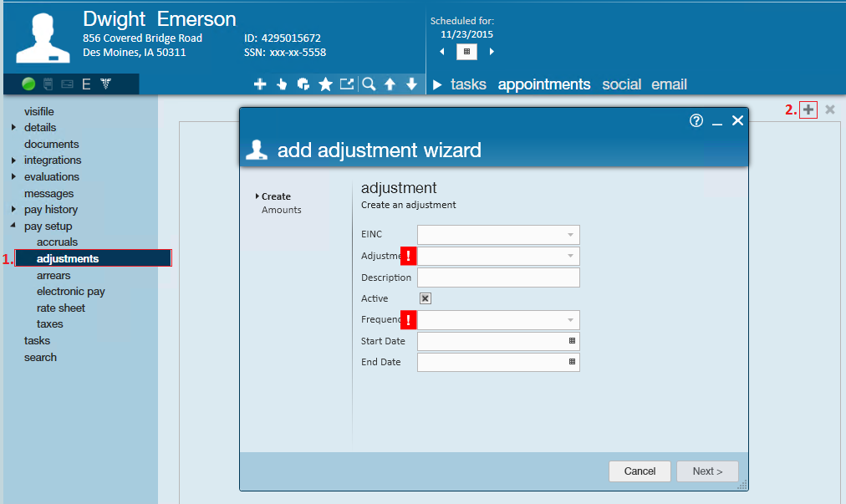The width and height of the screenshot is (846, 504).
Task: Select adjustments under pay setup
Action: click(94, 258)
